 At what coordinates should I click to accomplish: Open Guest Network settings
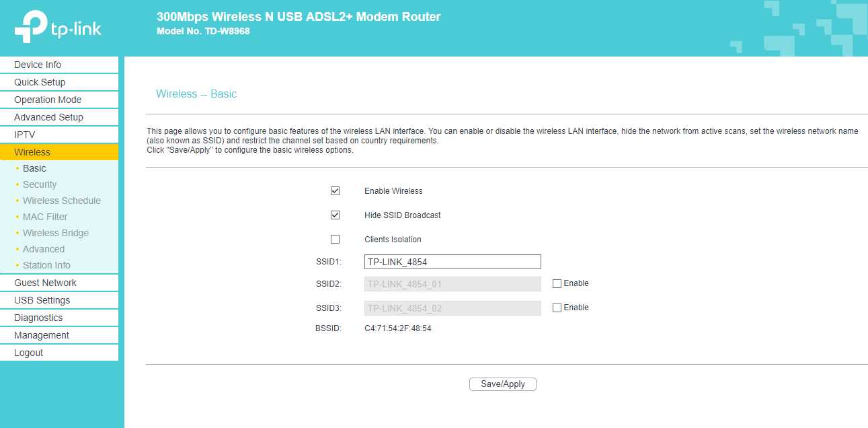pyautogui.click(x=59, y=283)
